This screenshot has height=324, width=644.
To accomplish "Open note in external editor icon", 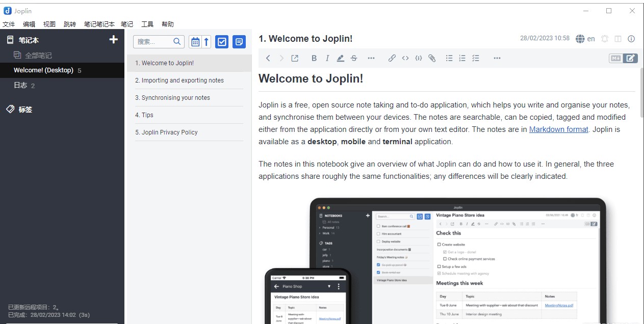I will click(295, 58).
